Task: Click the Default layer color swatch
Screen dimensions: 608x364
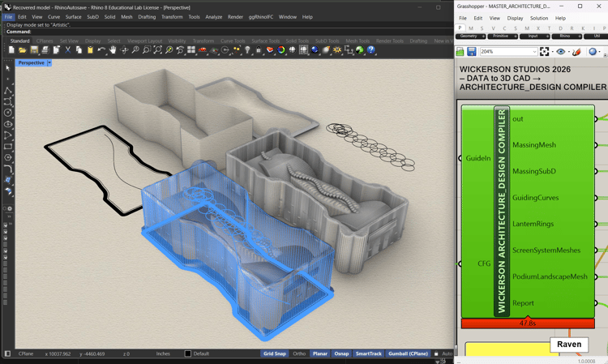Action: pyautogui.click(x=188, y=353)
